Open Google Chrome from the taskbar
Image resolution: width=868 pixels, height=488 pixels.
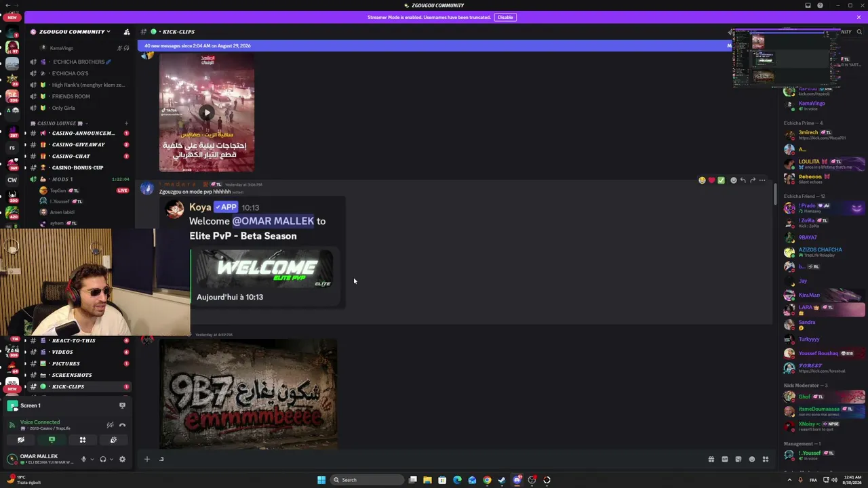click(x=487, y=480)
